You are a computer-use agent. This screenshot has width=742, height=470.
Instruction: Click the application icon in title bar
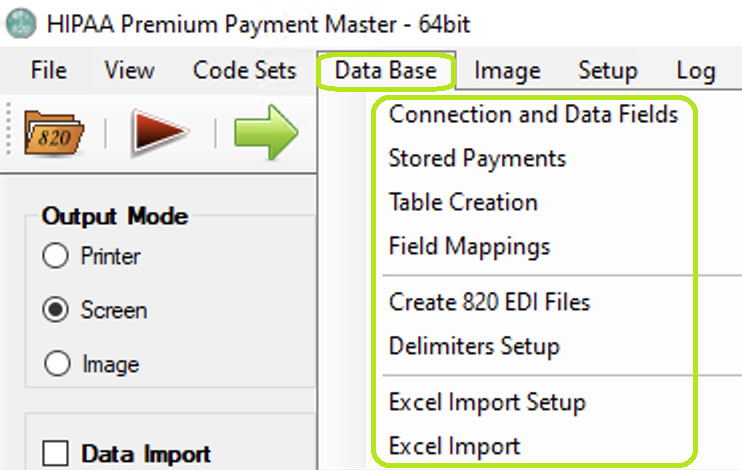21,23
